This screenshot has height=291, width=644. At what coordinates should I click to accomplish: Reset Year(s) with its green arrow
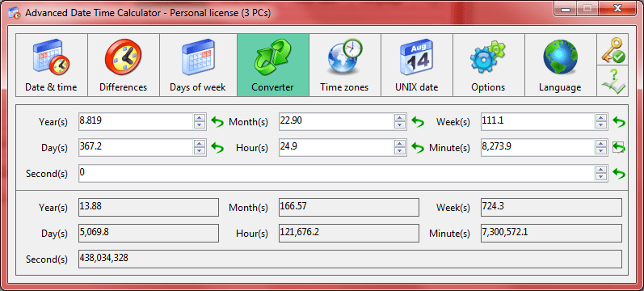coord(217,122)
